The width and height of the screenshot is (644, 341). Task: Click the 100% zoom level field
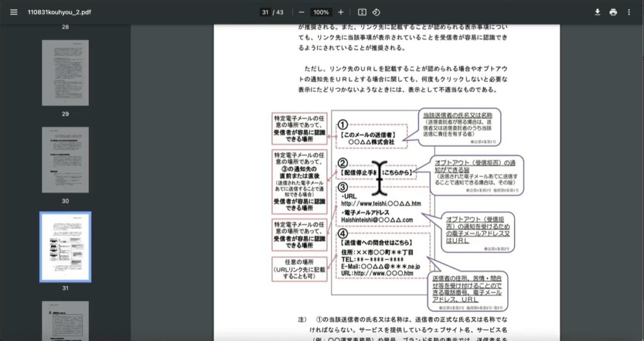point(321,12)
